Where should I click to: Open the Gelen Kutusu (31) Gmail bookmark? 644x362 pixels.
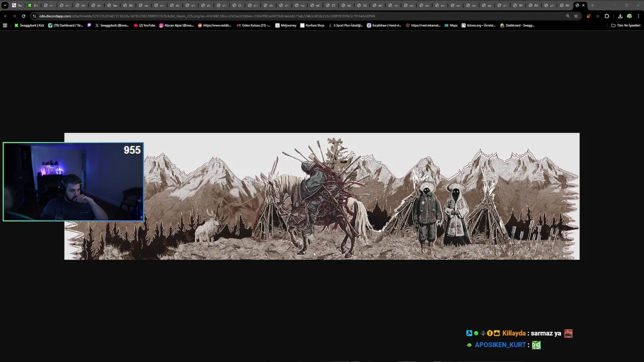[254, 25]
